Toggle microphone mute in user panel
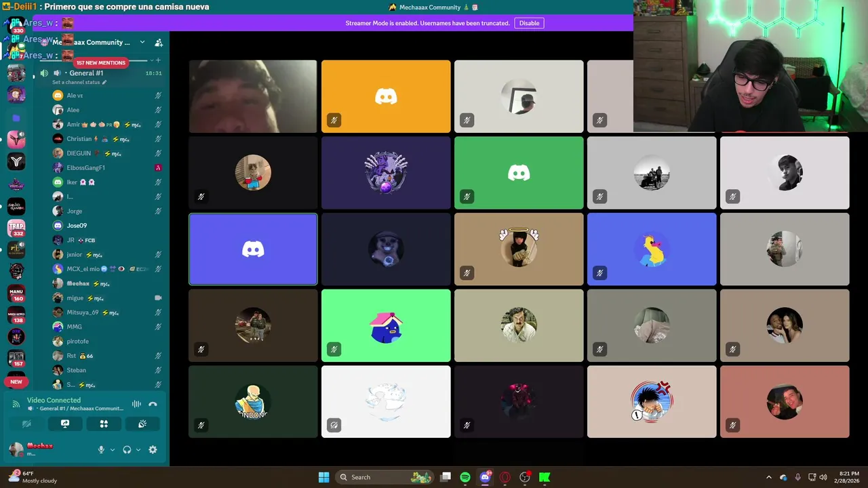This screenshot has width=868, height=488. [101, 449]
